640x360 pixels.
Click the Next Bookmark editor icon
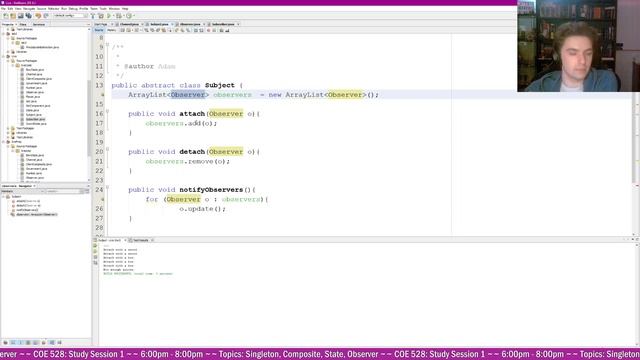tap(182, 30)
